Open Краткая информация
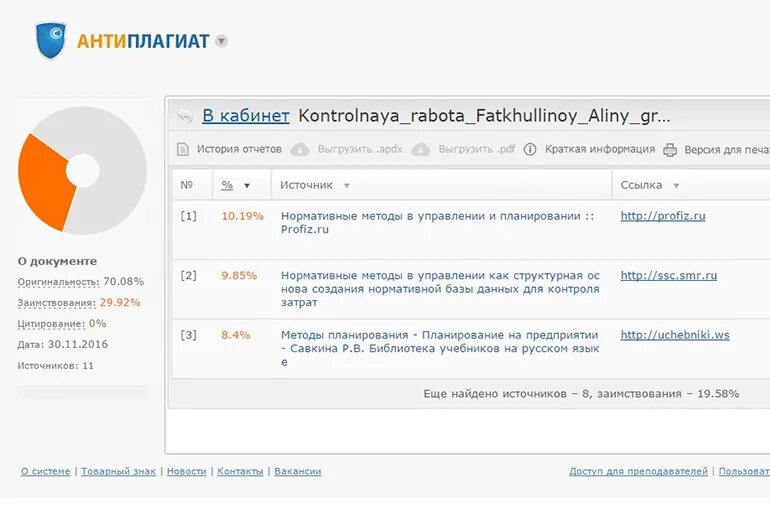The height and width of the screenshot is (512, 770). point(600,149)
